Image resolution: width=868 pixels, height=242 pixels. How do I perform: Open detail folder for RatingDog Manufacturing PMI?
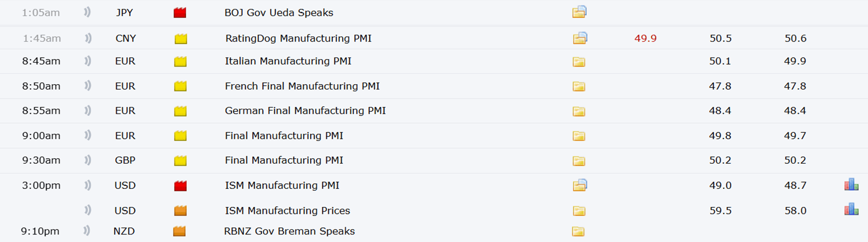(579, 38)
